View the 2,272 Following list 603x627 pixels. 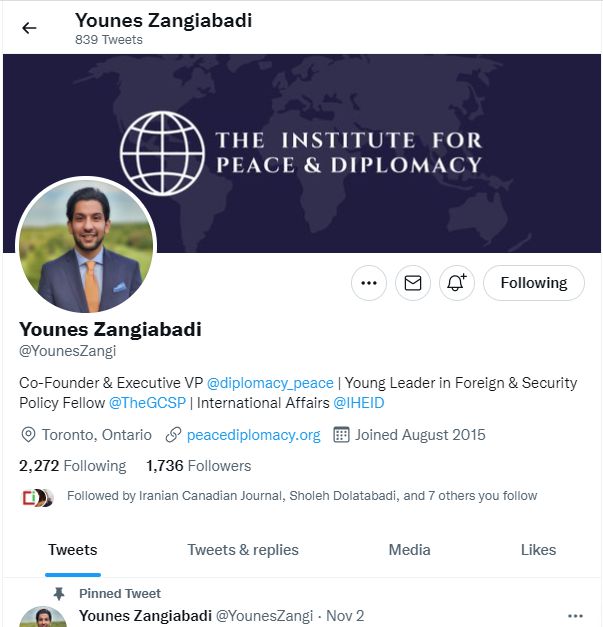point(73,466)
